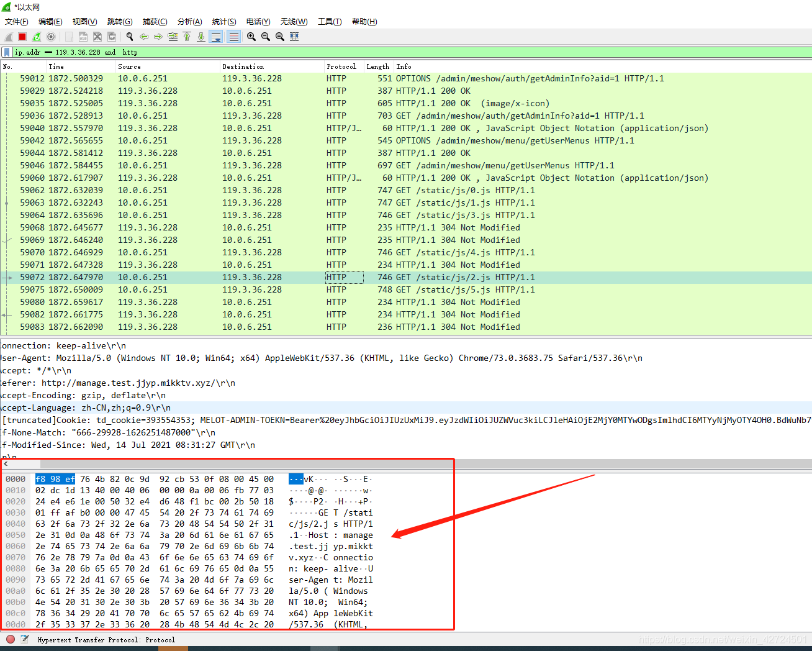
Task: Sort by Length column header
Action: [379, 66]
